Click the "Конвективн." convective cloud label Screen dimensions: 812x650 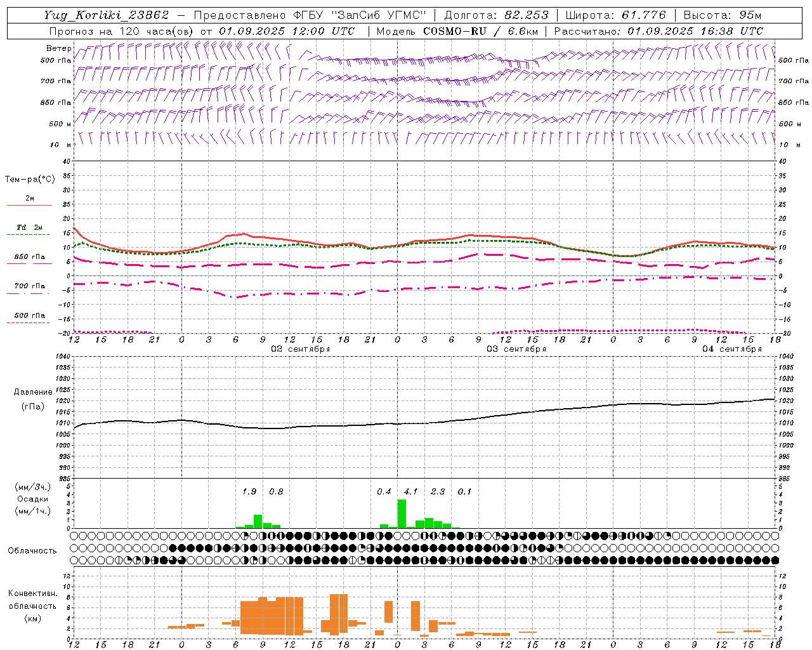click(32, 594)
